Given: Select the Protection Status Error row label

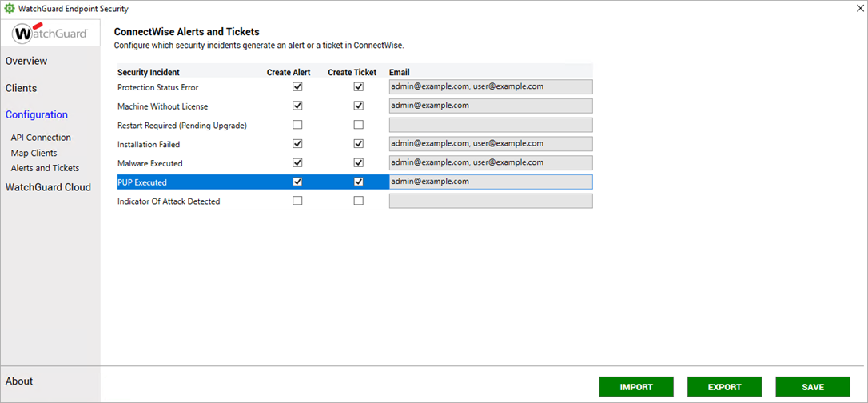Looking at the screenshot, I should 157,87.
